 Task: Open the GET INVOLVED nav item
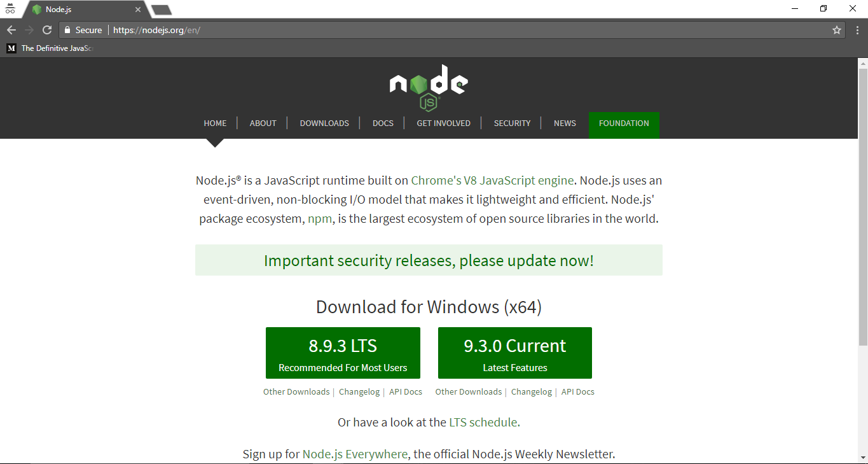click(444, 123)
